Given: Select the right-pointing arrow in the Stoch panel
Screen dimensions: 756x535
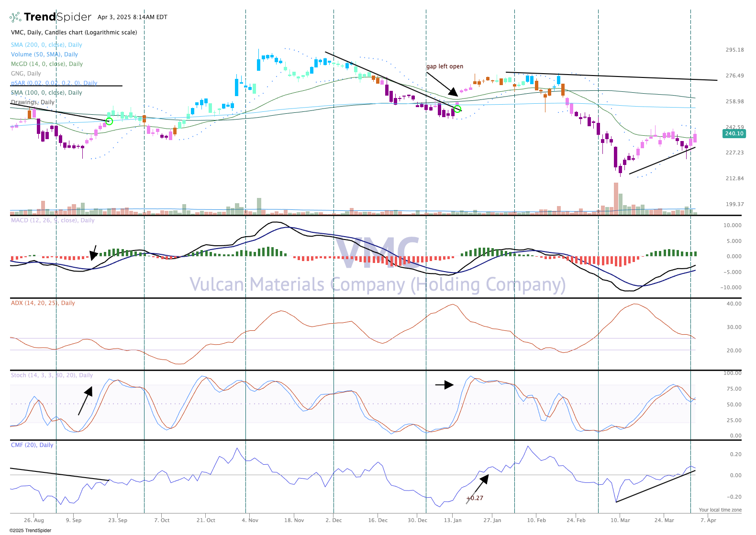Looking at the screenshot, I should coord(444,385).
